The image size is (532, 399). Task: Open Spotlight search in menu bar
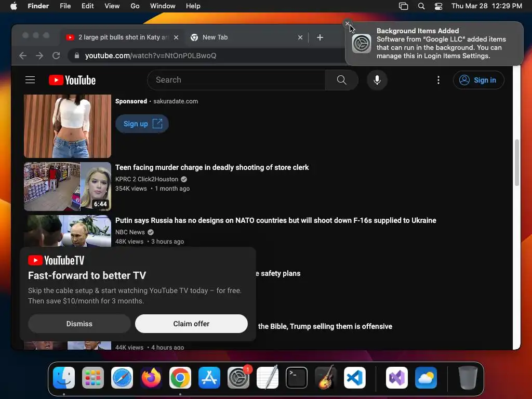coord(421,6)
